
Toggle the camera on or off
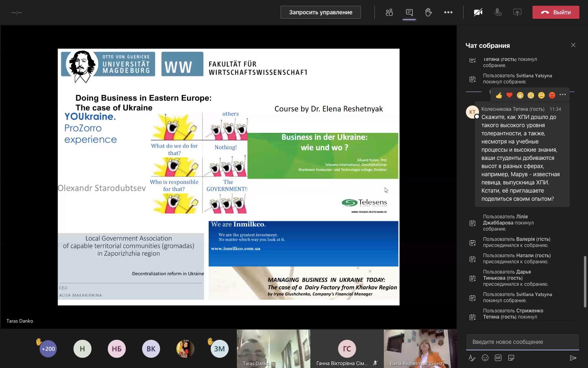478,12
